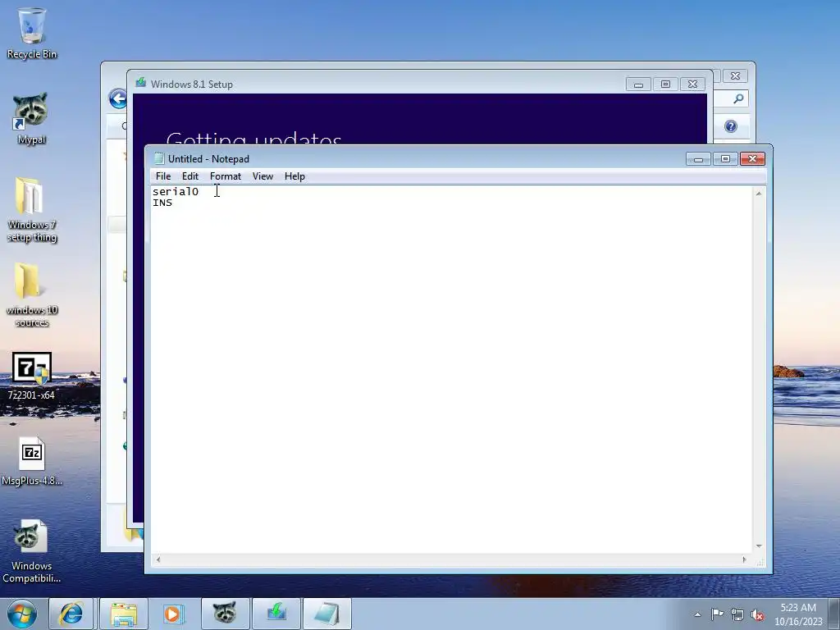Click Notepad vertical scrollbar down arrow

759,546
